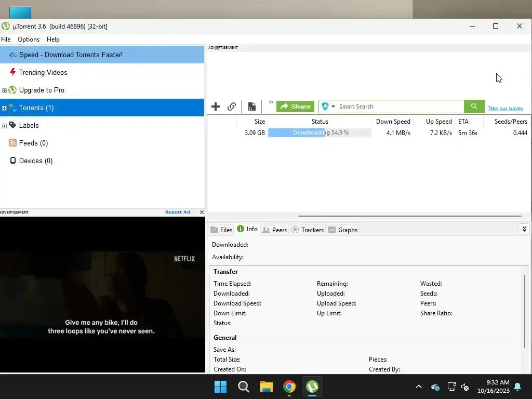Click the Speed gauge icon in sidebar
Screen dimensions: 532x399
click(13, 55)
